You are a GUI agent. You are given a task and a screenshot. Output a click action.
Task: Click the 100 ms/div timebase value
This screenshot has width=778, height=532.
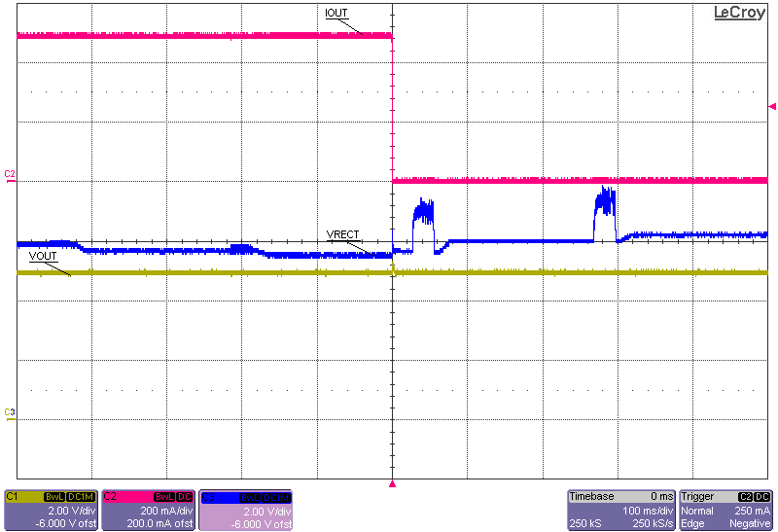(648, 511)
